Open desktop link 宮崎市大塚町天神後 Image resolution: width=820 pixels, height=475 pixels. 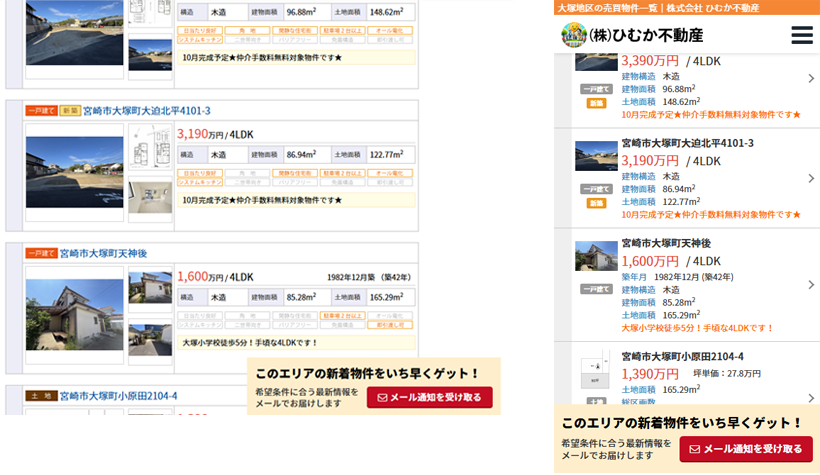click(x=104, y=254)
